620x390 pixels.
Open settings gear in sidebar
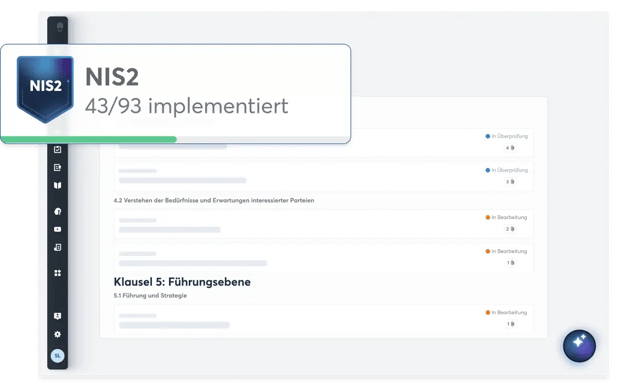point(57,334)
